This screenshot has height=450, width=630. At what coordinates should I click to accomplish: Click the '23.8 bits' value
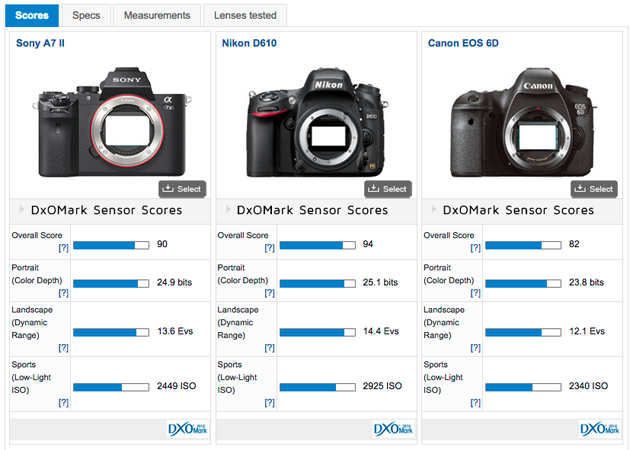pyautogui.click(x=586, y=282)
